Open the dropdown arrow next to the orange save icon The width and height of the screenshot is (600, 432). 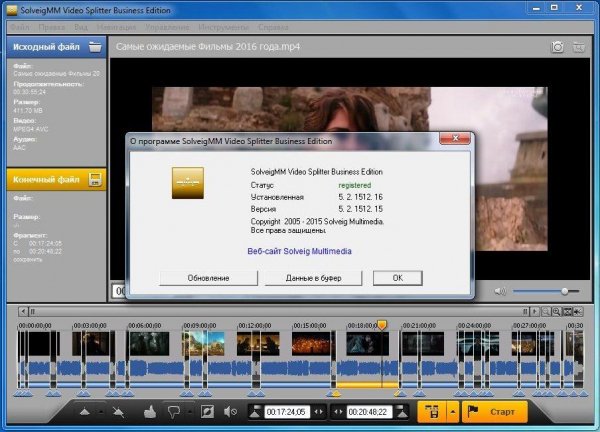(453, 412)
